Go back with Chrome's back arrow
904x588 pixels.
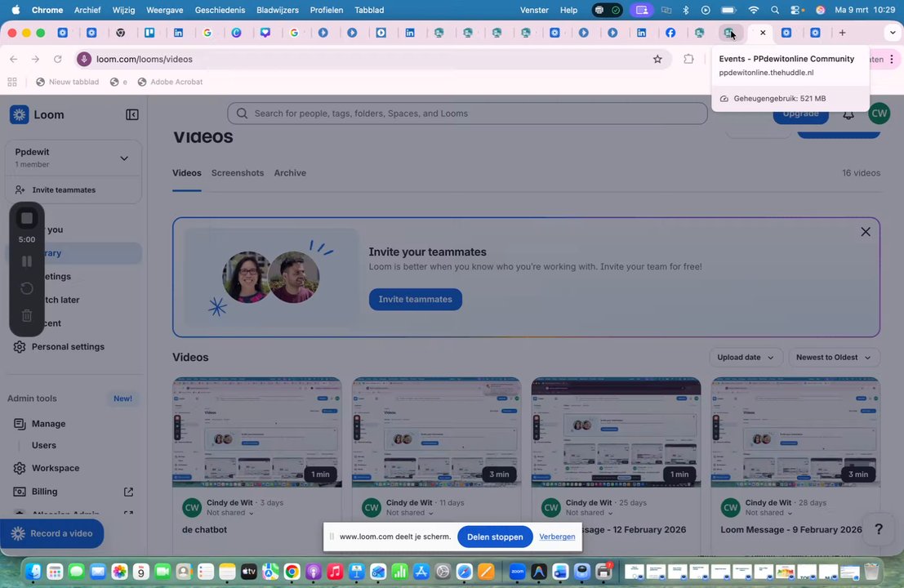pos(14,59)
